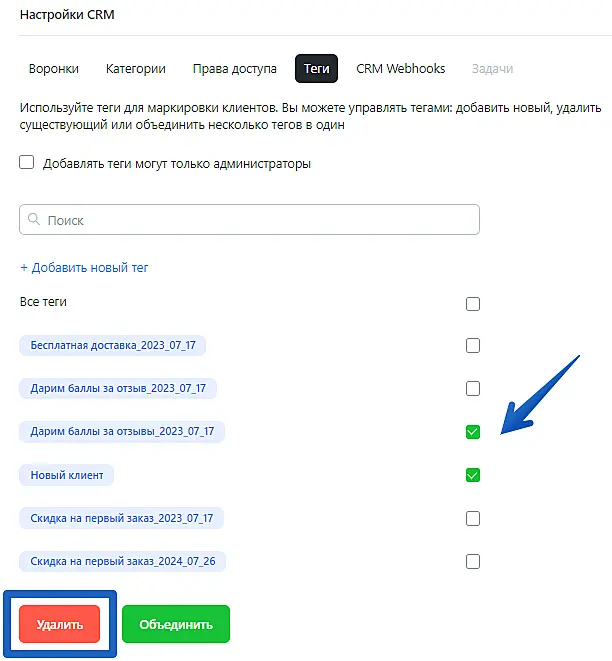This screenshot has width=612, height=661.
Task: Tick checkbox for Бесплатная доставка_2023_07_17
Action: point(473,346)
